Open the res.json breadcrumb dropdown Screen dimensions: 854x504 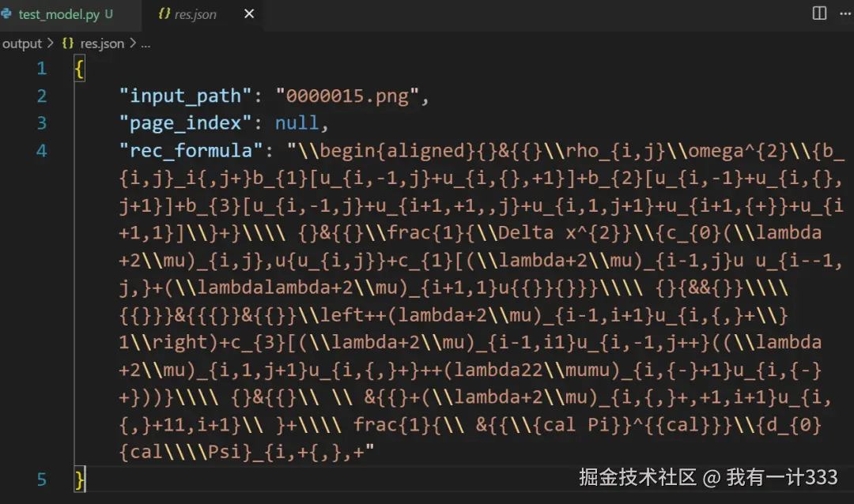point(102,43)
